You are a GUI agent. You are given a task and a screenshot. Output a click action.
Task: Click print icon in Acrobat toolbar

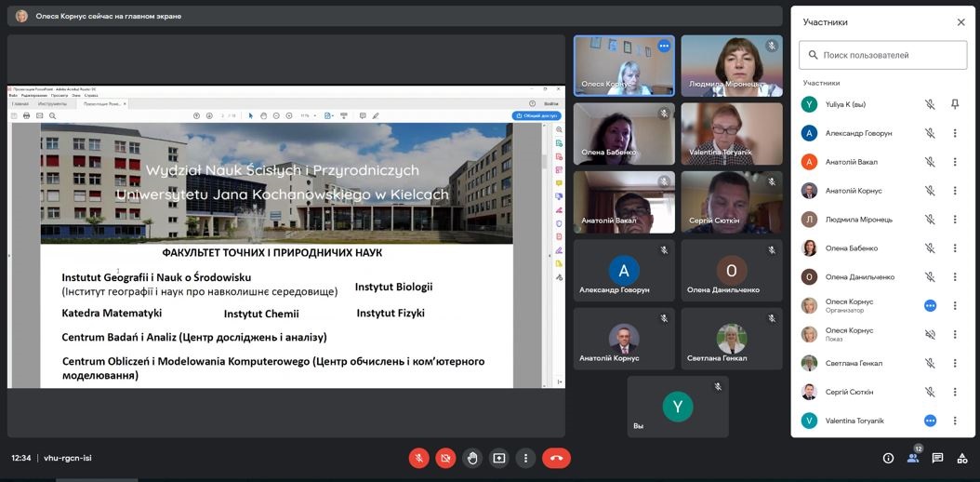(x=26, y=115)
